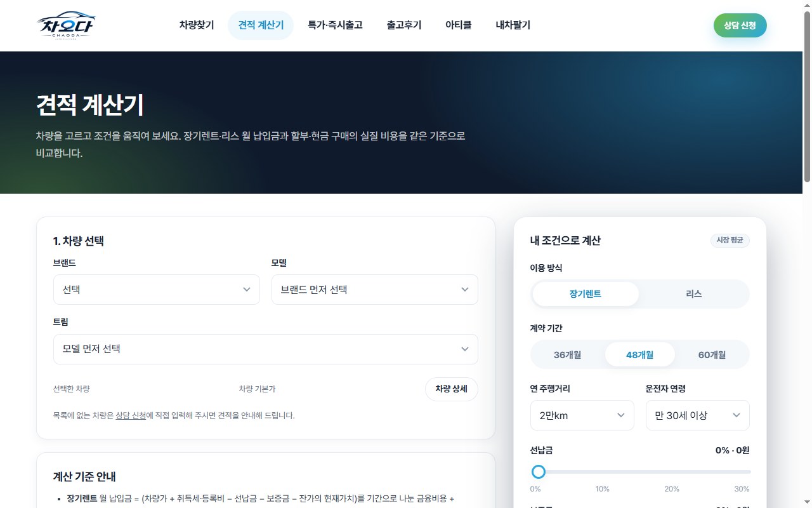Screen dimensions: 812x508
Task: Expand the 브랜드 dropdown
Action: point(157,290)
